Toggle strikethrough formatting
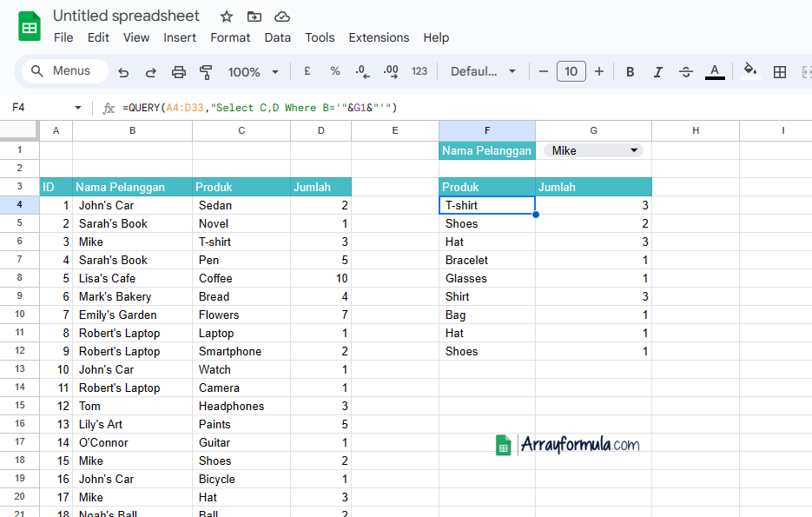 pyautogui.click(x=686, y=72)
